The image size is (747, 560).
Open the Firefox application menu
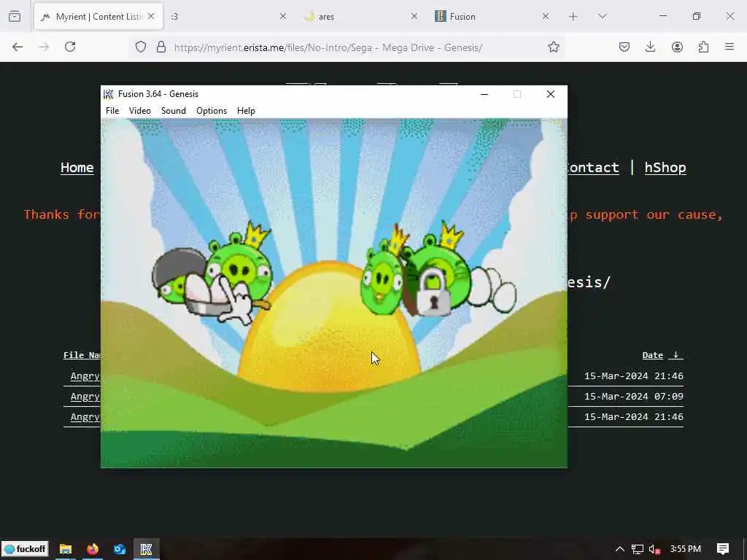(729, 47)
